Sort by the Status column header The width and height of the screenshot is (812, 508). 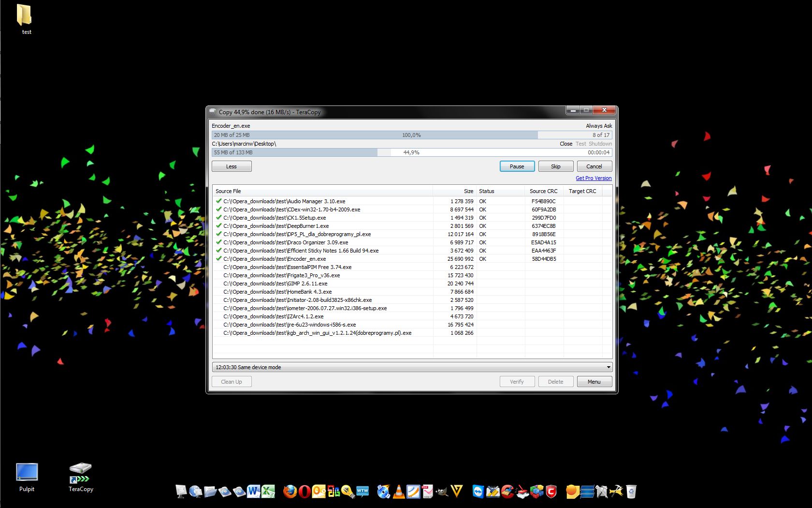pyautogui.click(x=500, y=191)
